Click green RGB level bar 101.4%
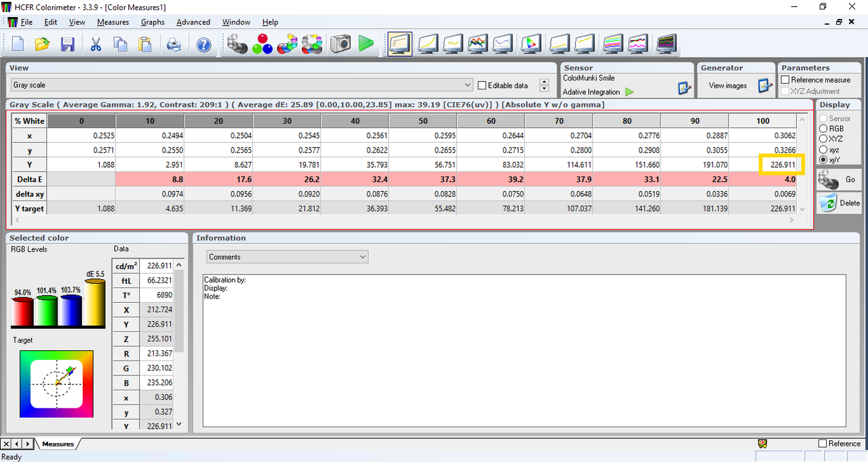The image size is (868, 462). click(x=47, y=312)
